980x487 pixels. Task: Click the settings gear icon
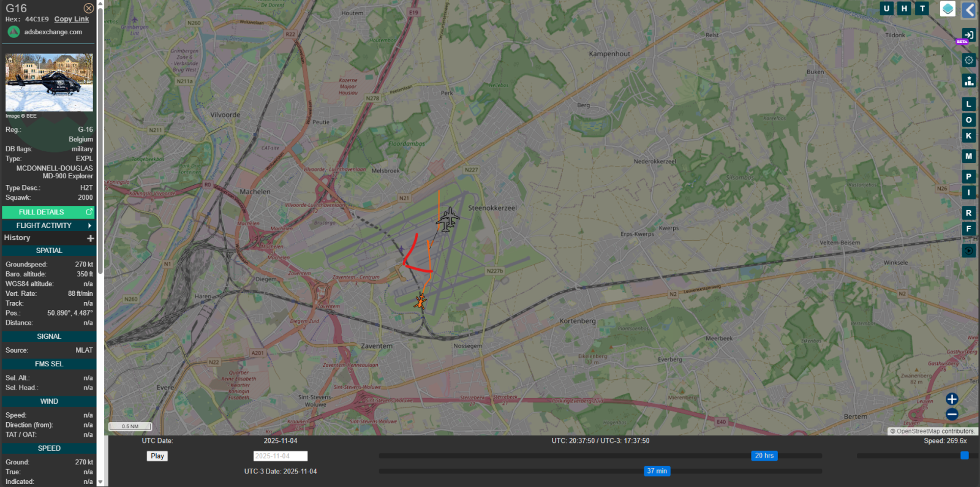(968, 60)
